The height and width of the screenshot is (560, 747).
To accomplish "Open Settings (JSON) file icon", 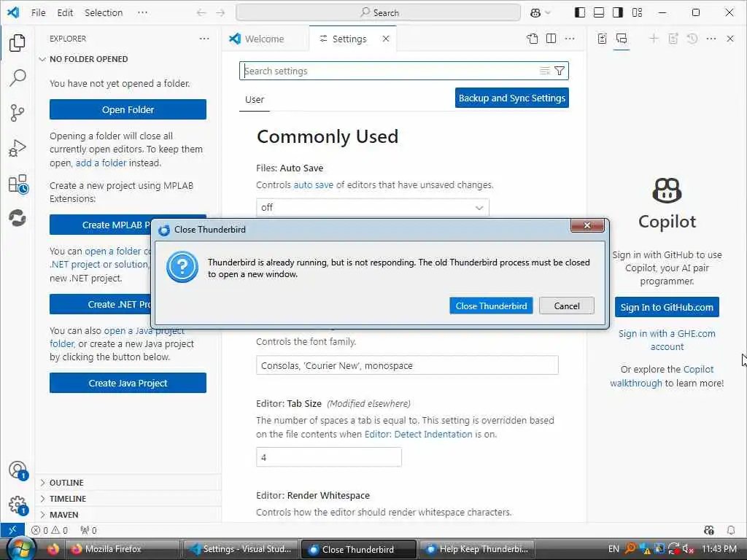I will click(x=532, y=39).
